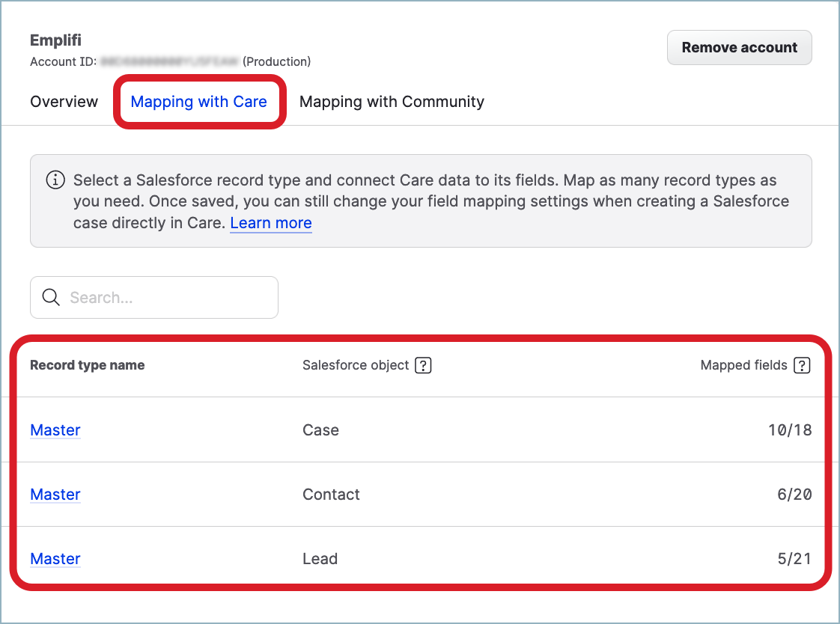Click the (Production) environment label
Viewport: 840px width, 624px height.
(276, 61)
